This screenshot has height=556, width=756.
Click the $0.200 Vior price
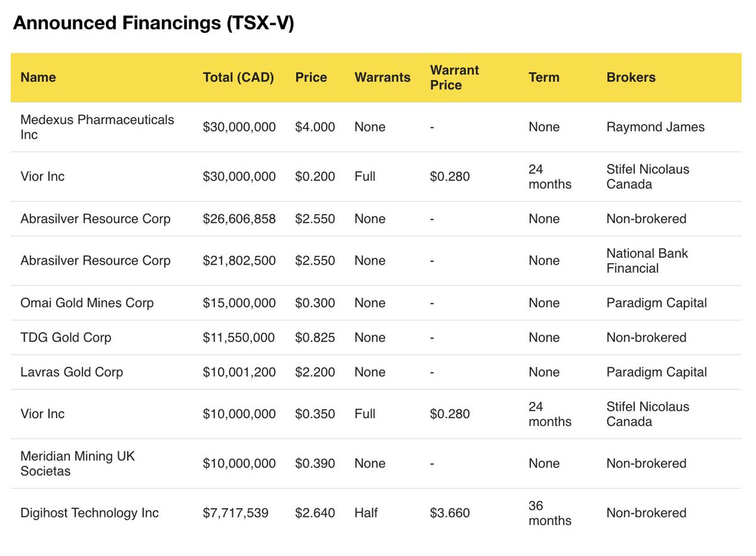(x=315, y=177)
